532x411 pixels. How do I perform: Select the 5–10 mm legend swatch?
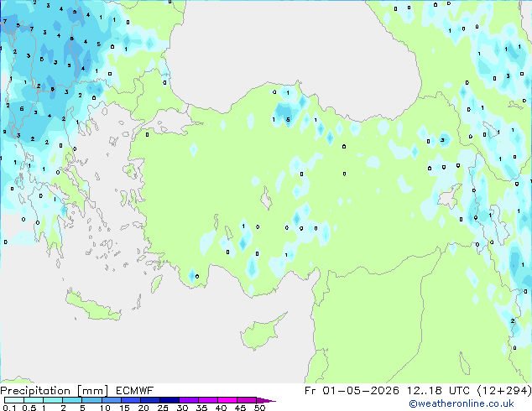(91, 400)
